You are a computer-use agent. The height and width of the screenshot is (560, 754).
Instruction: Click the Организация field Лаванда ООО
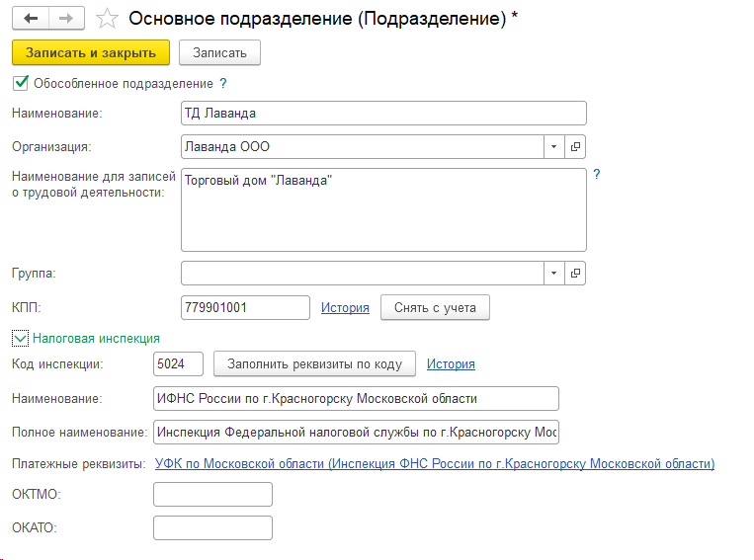(x=363, y=146)
